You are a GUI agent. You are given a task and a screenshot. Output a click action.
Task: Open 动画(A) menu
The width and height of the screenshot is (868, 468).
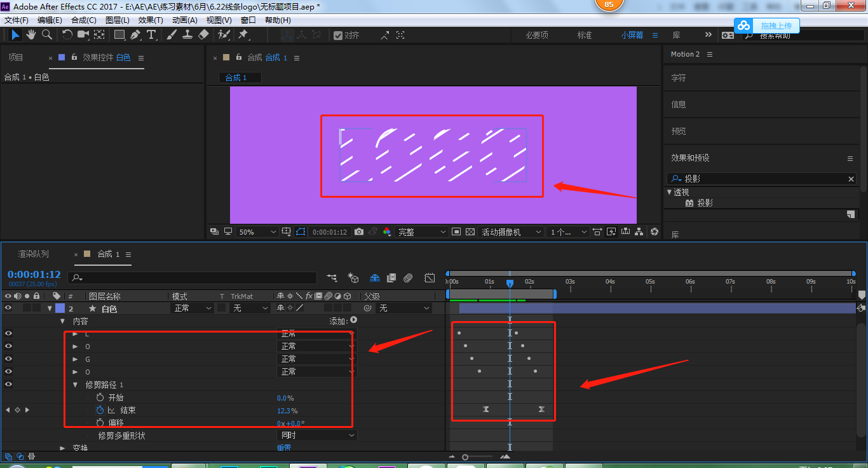tap(184, 20)
